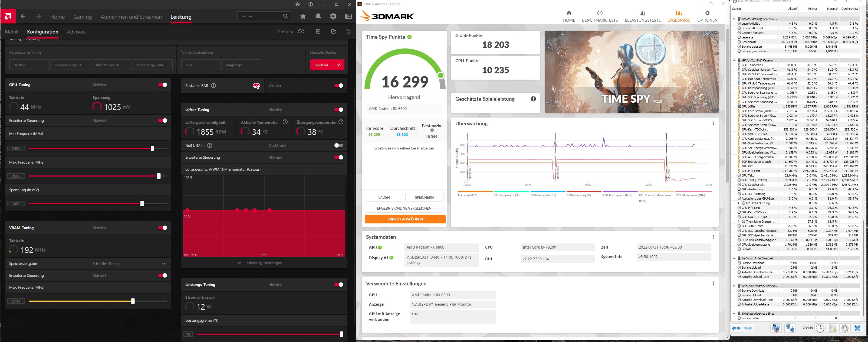The width and height of the screenshot is (868, 342).
Task: Click the reset tuning arrow icon
Action: point(348,31)
